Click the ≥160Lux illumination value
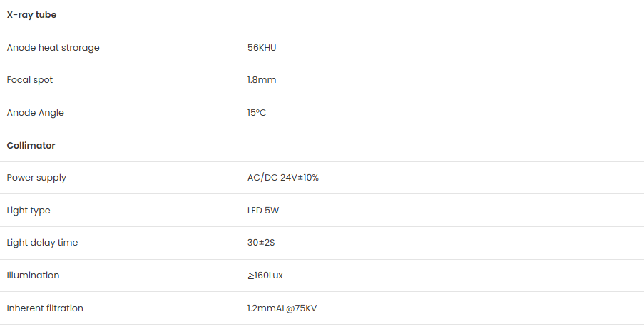Viewport: 644px width, 332px height. (265, 275)
